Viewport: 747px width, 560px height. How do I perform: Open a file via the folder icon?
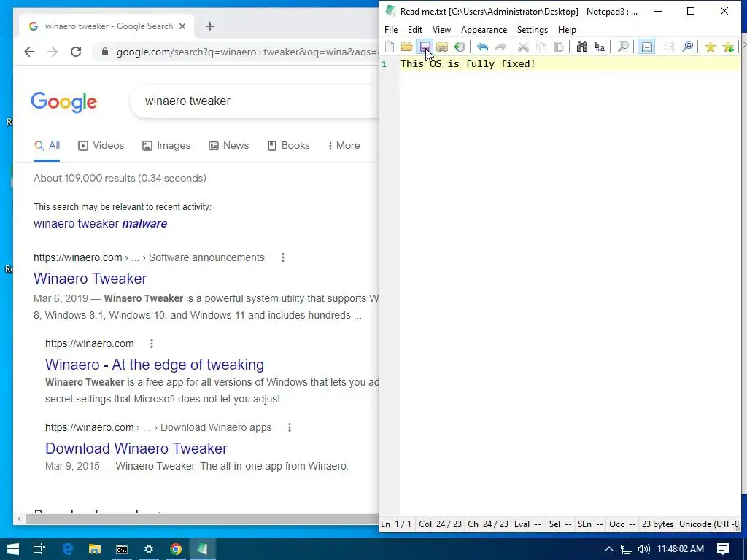coord(406,47)
